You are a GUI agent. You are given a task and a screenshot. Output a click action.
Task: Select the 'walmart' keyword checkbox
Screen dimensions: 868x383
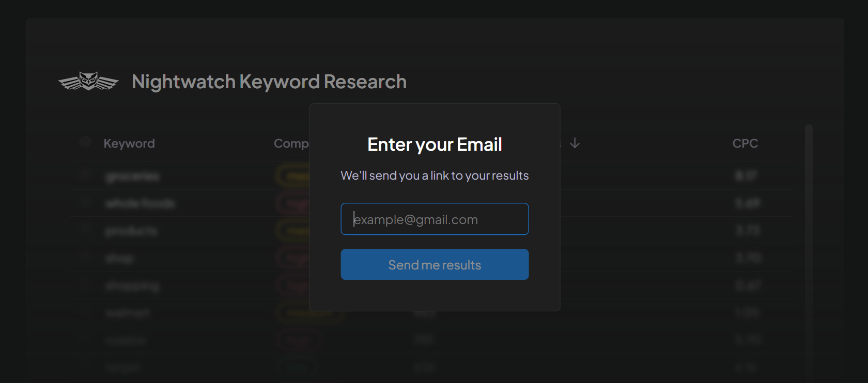click(x=84, y=312)
